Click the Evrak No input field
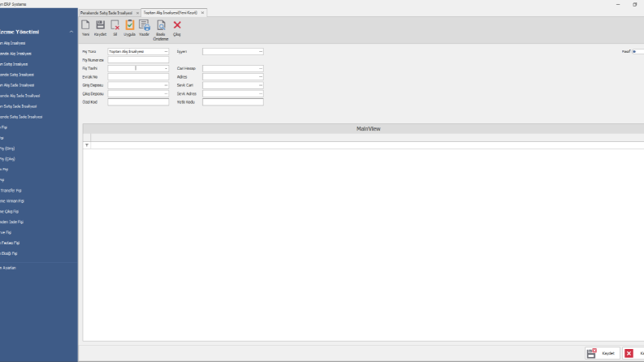644x362 pixels. [x=138, y=77]
